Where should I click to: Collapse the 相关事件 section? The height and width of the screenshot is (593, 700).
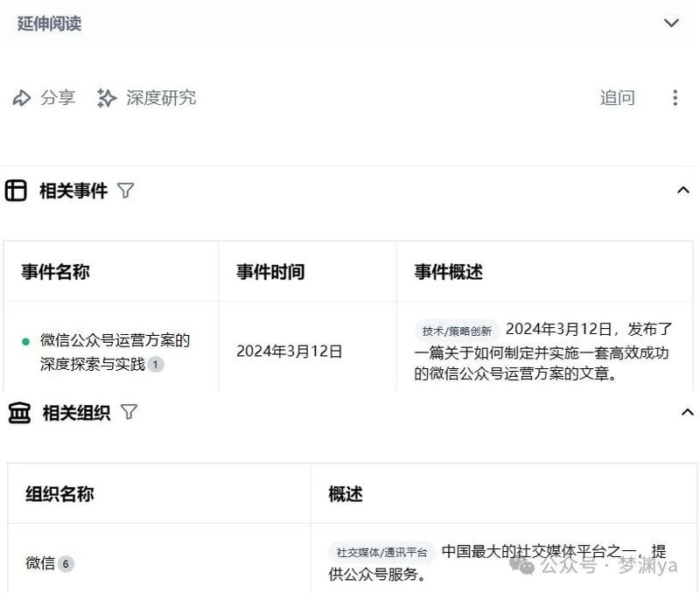tap(683, 191)
